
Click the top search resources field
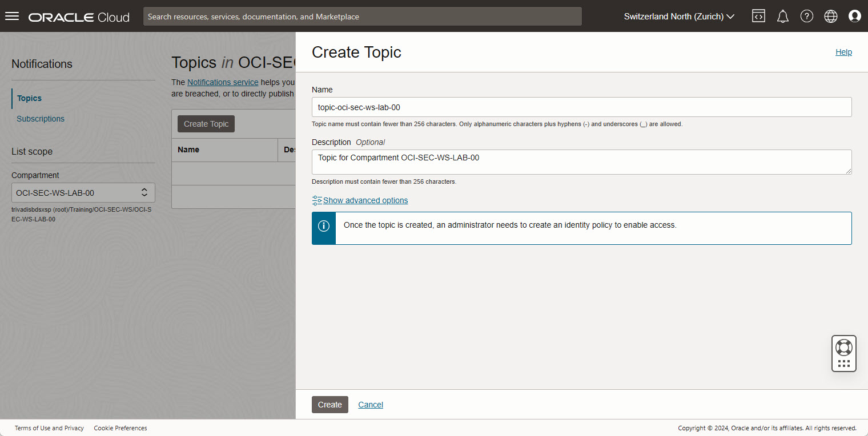(x=363, y=17)
